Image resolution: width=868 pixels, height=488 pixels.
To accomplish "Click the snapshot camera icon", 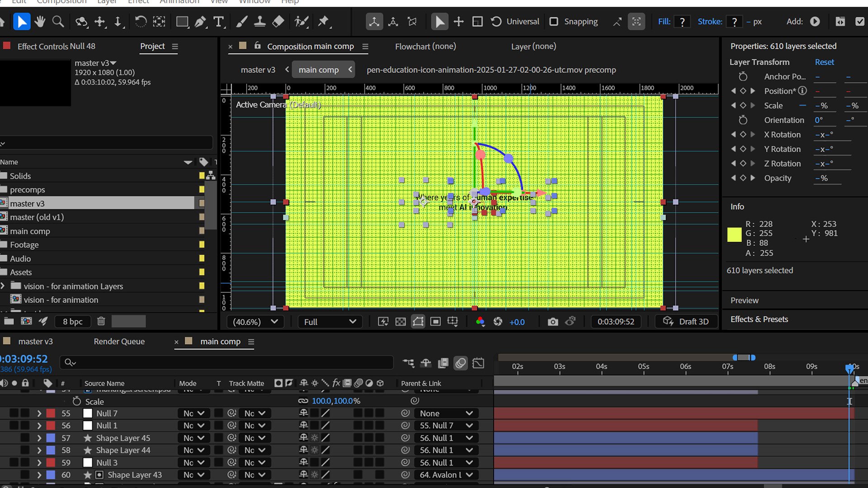I will pos(552,322).
